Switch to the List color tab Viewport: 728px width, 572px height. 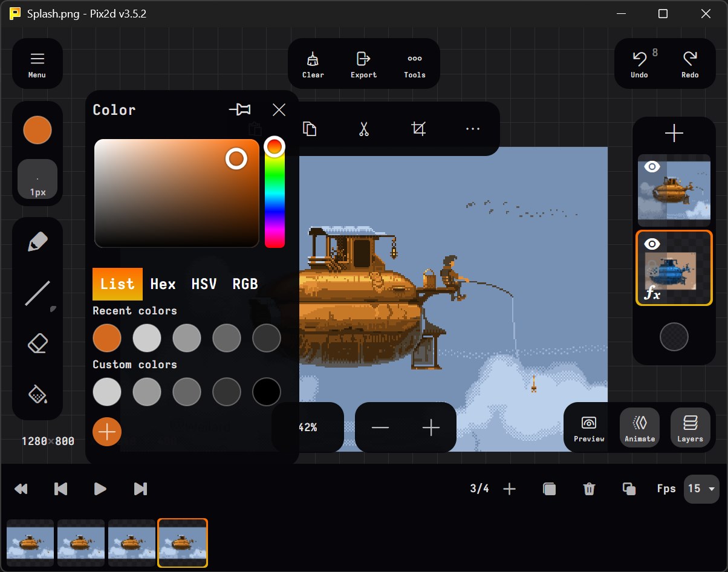point(117,284)
